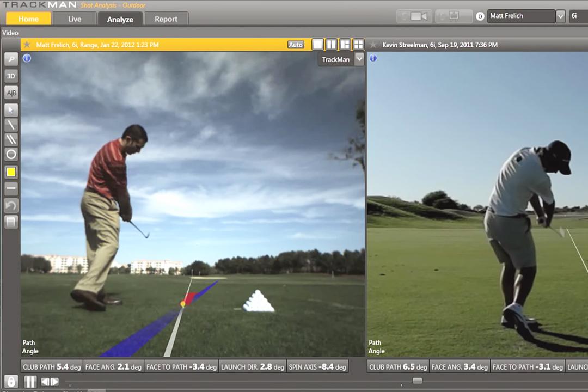This screenshot has width=588, height=392.
Task: Click CLUB PATH 5.4 deg data tile
Action: click(52, 367)
